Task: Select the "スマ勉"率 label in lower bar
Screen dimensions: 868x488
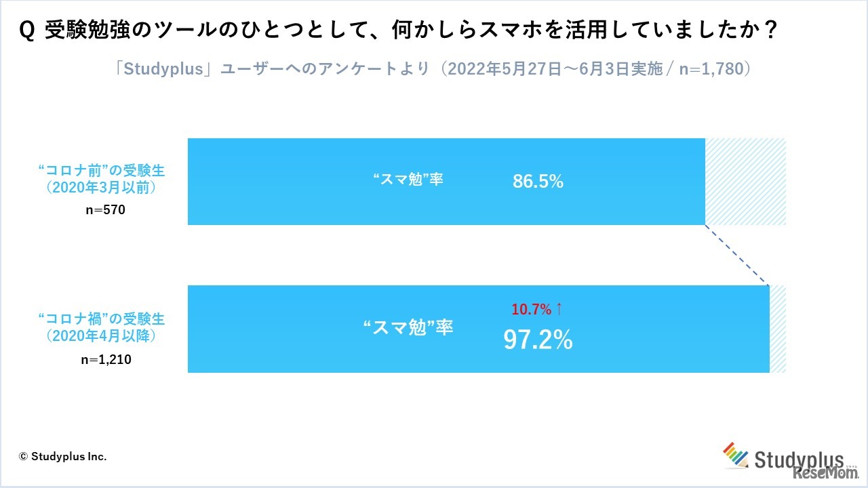Action: [408, 328]
